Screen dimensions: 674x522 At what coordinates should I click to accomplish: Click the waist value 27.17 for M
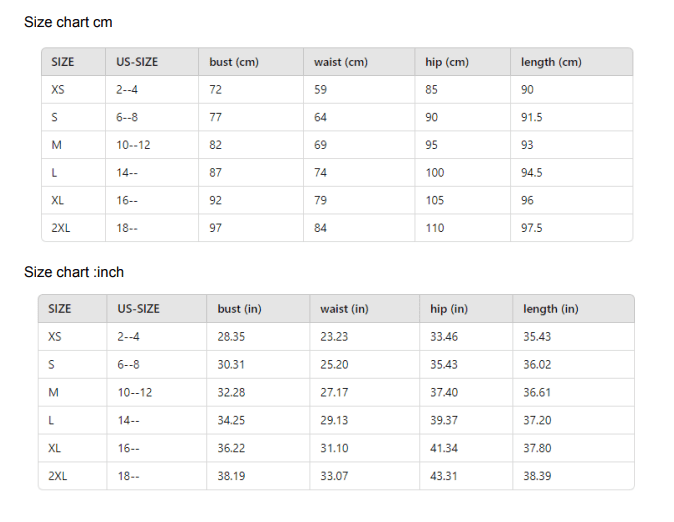[334, 393]
